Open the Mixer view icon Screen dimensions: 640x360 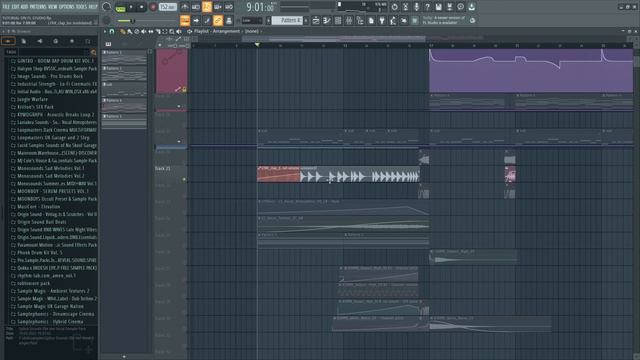click(349, 20)
